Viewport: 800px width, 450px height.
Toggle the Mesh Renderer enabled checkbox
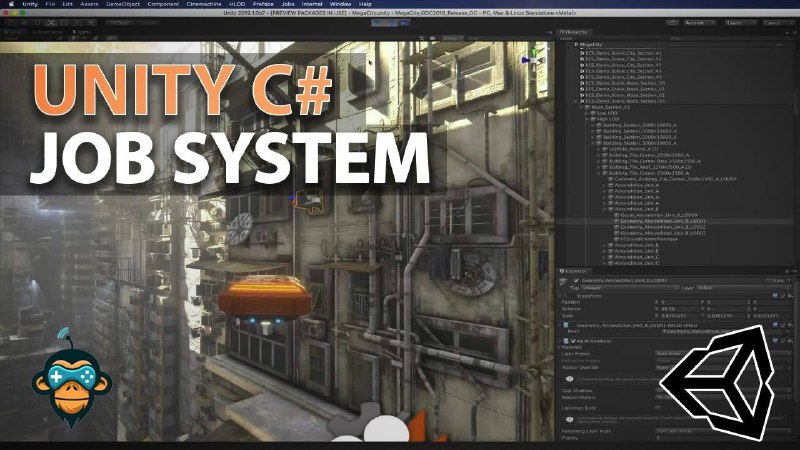573,341
